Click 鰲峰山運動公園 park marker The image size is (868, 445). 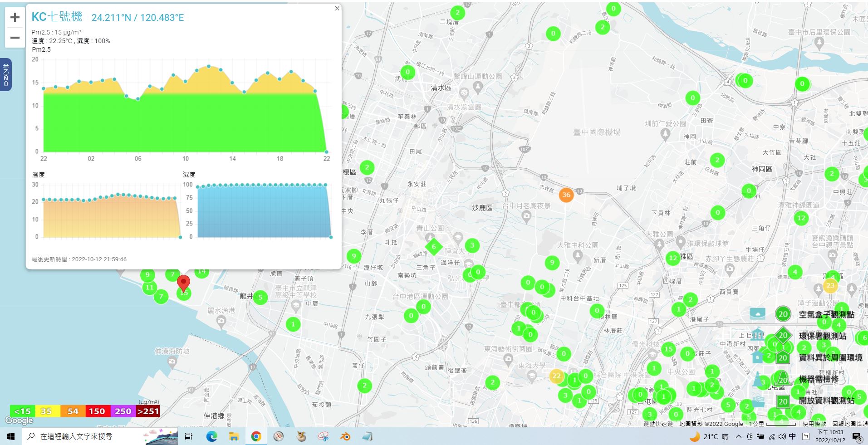[x=477, y=87]
